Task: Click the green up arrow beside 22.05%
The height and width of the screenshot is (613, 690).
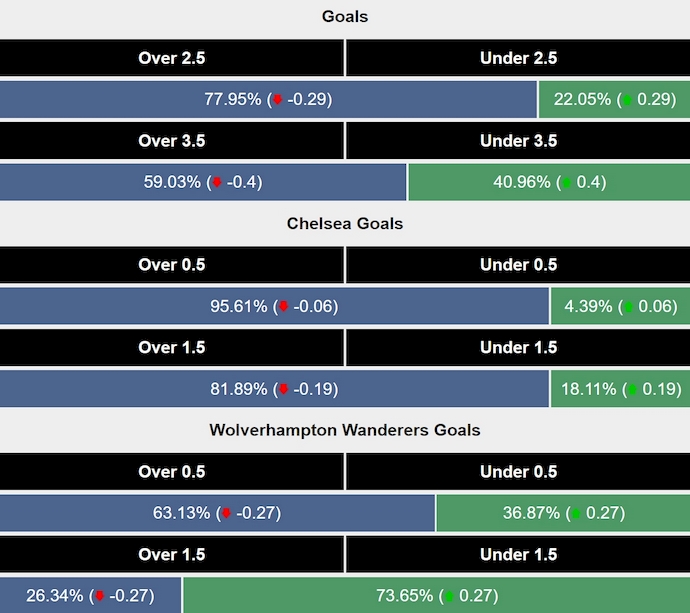Action: tap(626, 100)
